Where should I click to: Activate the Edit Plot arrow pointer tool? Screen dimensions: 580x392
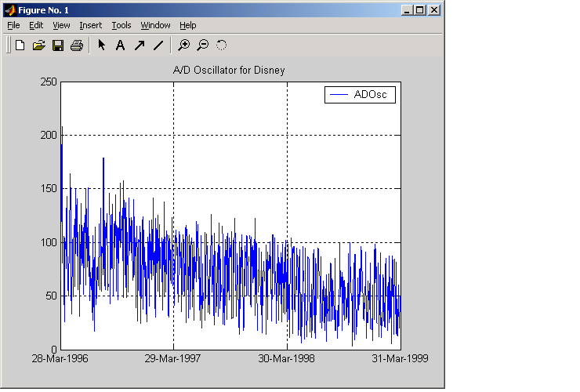click(x=101, y=45)
